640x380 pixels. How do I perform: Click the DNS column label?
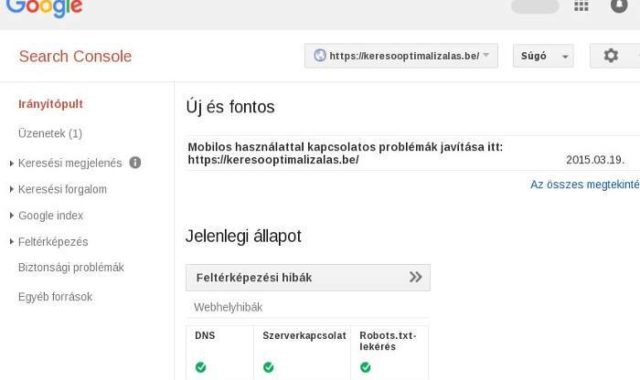point(205,336)
